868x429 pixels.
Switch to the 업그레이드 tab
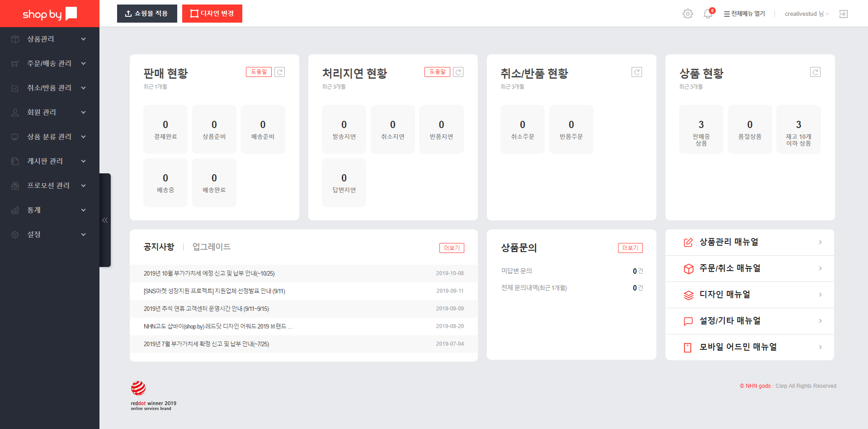click(211, 247)
